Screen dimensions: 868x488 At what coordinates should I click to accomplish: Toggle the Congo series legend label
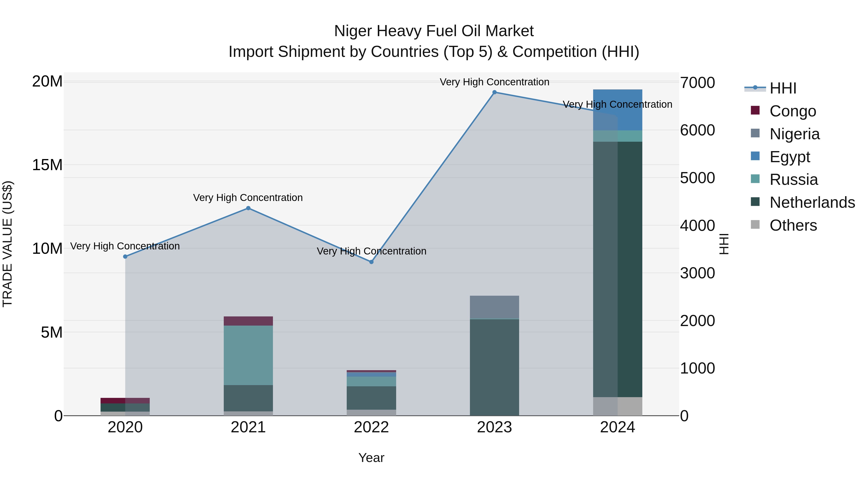click(793, 111)
